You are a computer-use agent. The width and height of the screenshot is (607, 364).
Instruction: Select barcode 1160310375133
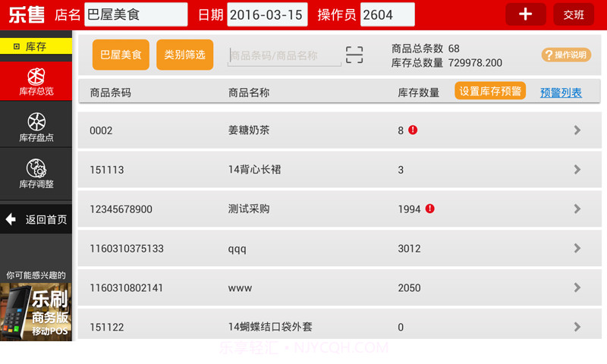pyautogui.click(x=127, y=248)
